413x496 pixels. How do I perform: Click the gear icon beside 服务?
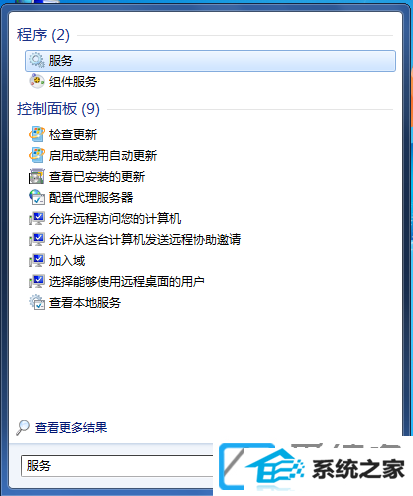37,60
